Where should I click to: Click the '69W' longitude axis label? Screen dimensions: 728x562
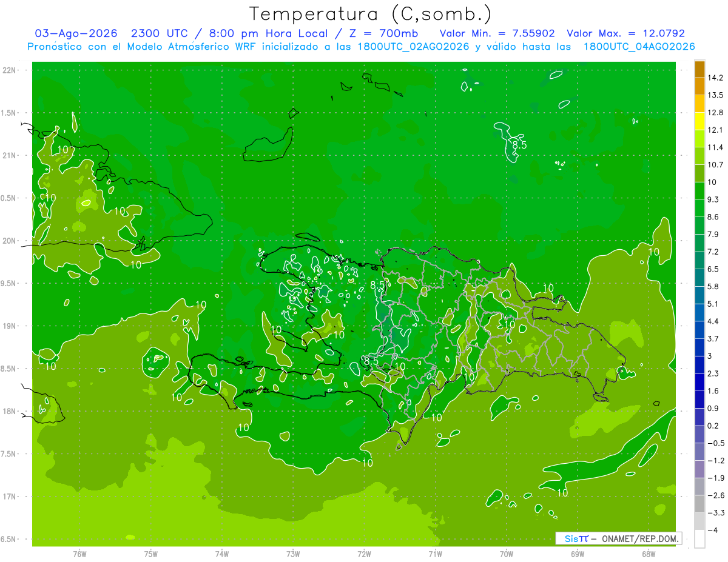coord(578,554)
